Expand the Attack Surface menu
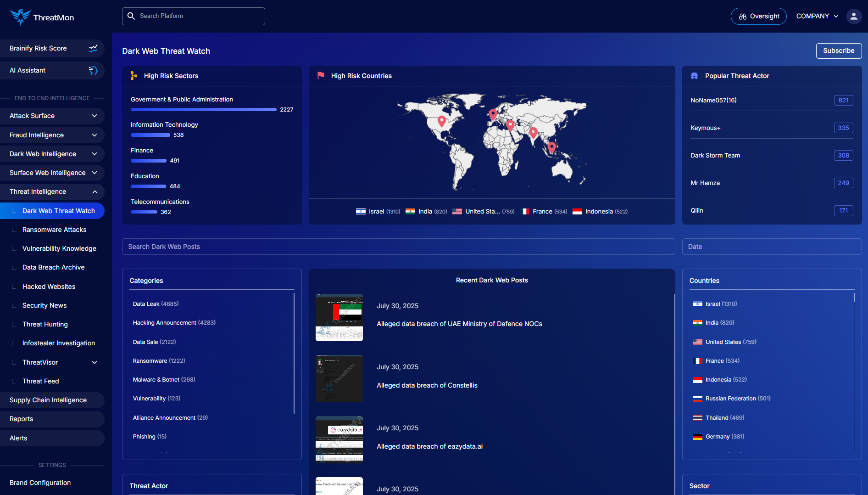The width and height of the screenshot is (868, 495). pos(52,116)
